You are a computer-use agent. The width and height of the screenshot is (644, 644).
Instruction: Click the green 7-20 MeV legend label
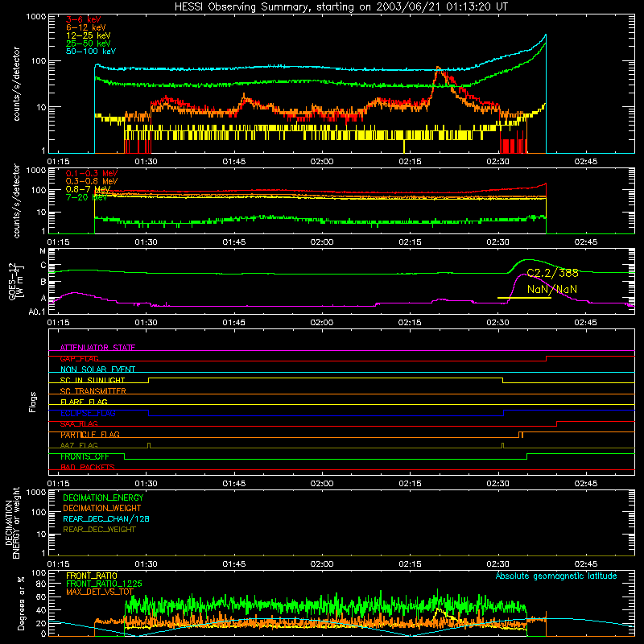(86, 197)
